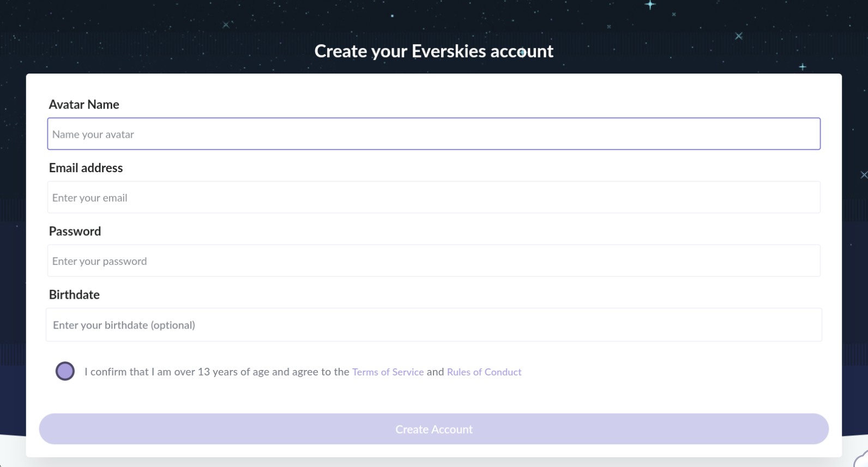Click the large four-point sparkle star at top
The height and width of the screenshot is (467, 868).
[650, 5]
